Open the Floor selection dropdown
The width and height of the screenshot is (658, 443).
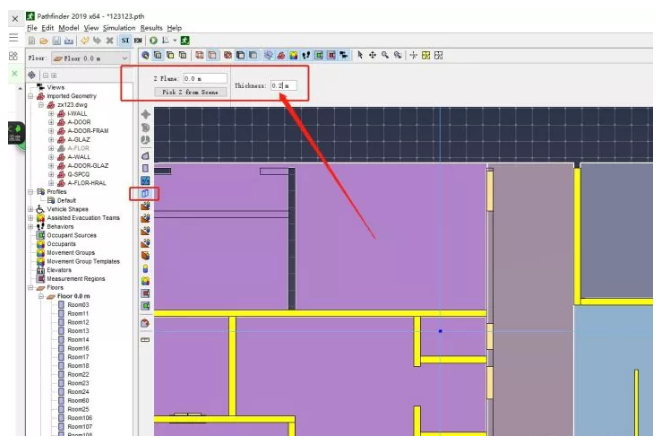click(x=91, y=58)
